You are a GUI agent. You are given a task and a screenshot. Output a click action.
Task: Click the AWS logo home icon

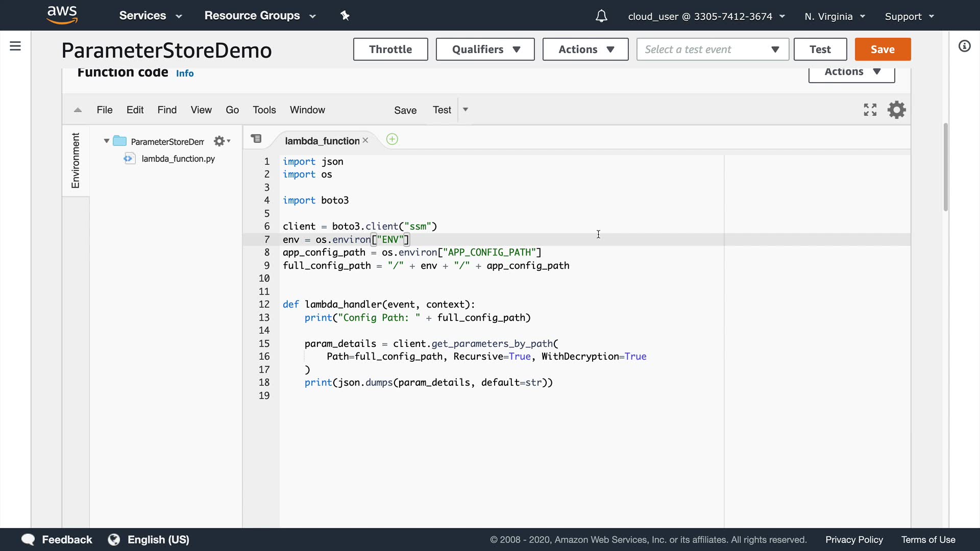(62, 15)
